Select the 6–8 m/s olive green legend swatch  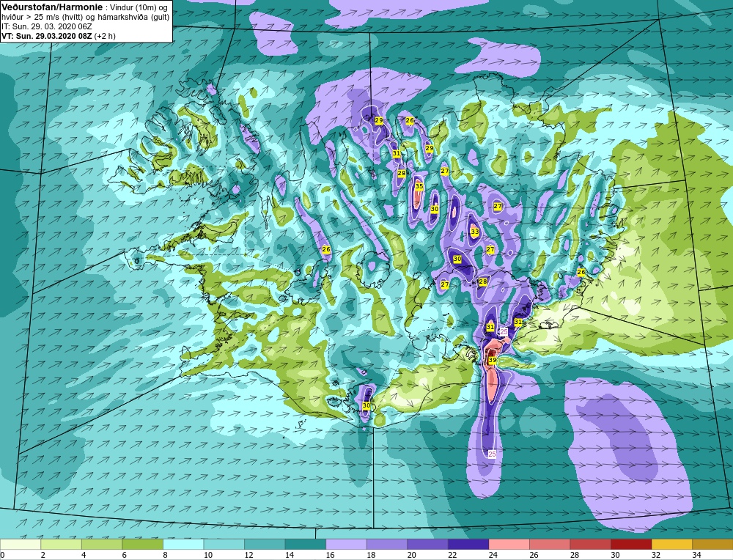click(143, 544)
